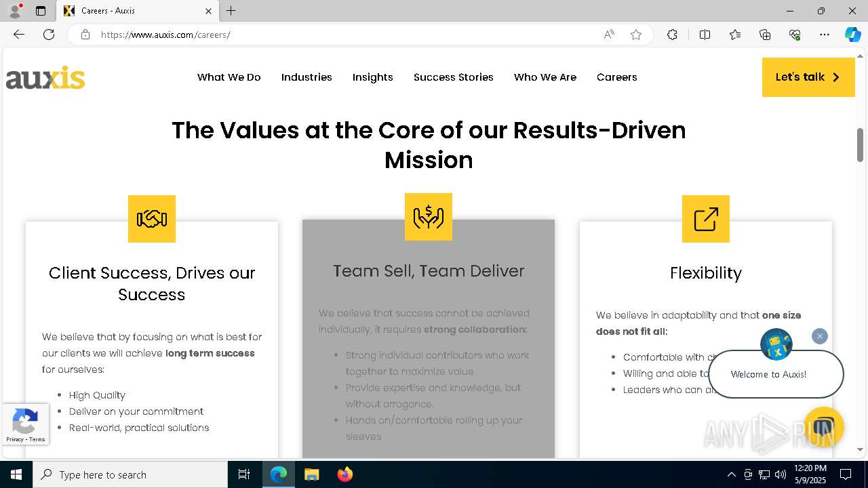Click the handshake icon above Client Success
Viewport: 868px width, 488px height.
[152, 219]
